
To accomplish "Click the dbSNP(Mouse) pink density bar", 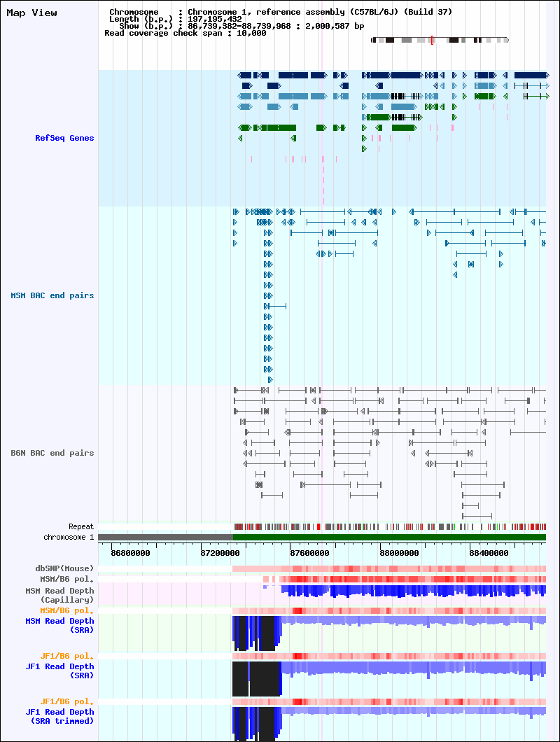I will (x=389, y=568).
